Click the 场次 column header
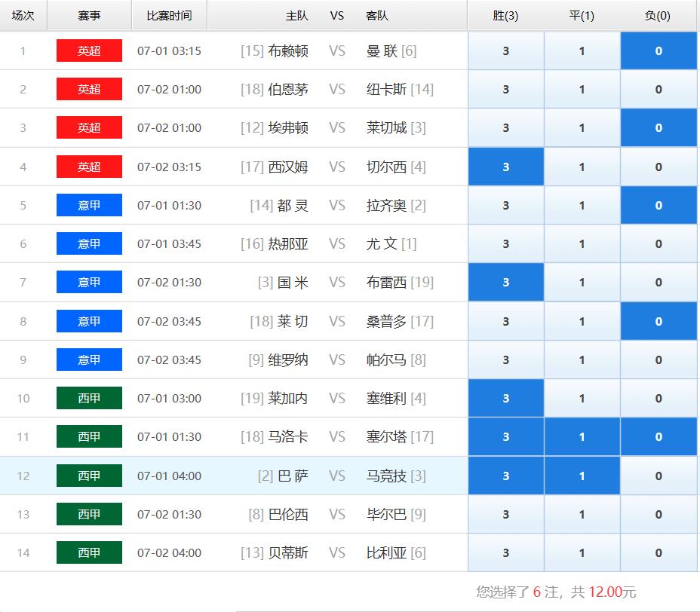Image resolution: width=700 pixels, height=612 pixels. point(23,16)
